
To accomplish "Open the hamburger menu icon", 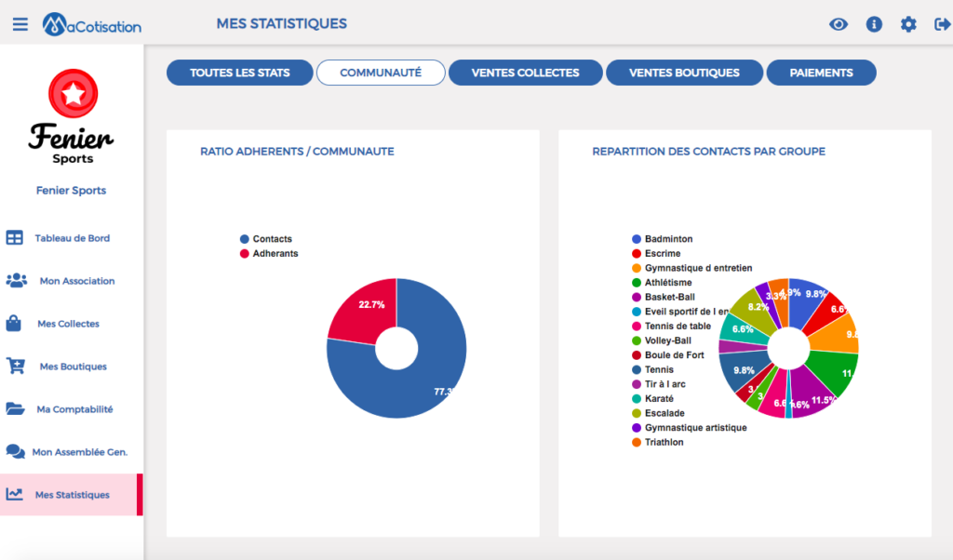I will click(20, 24).
